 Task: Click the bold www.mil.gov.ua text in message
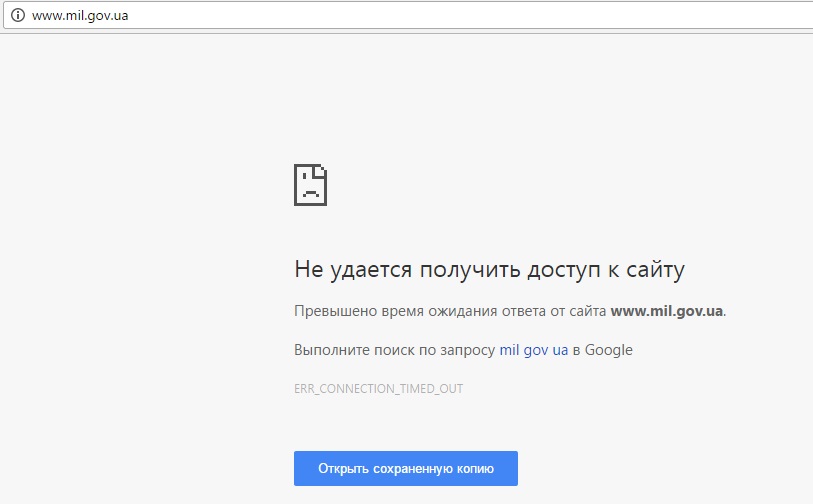tap(666, 311)
